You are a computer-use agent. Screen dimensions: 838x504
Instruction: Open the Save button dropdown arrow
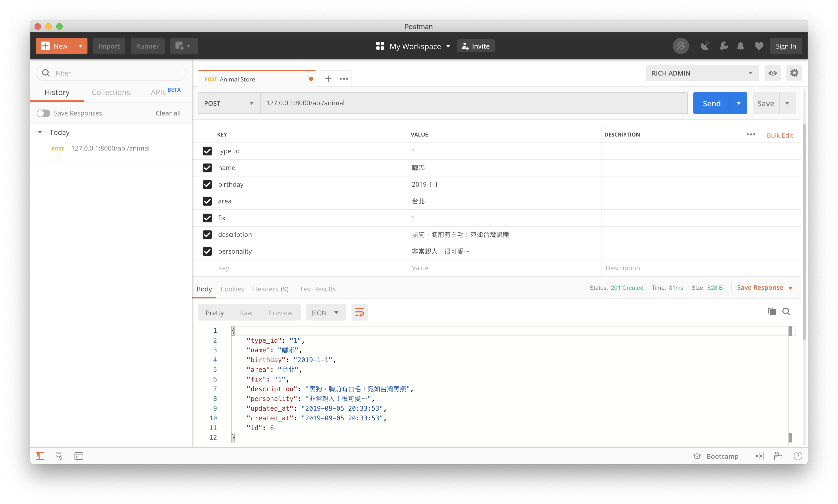[x=787, y=103]
